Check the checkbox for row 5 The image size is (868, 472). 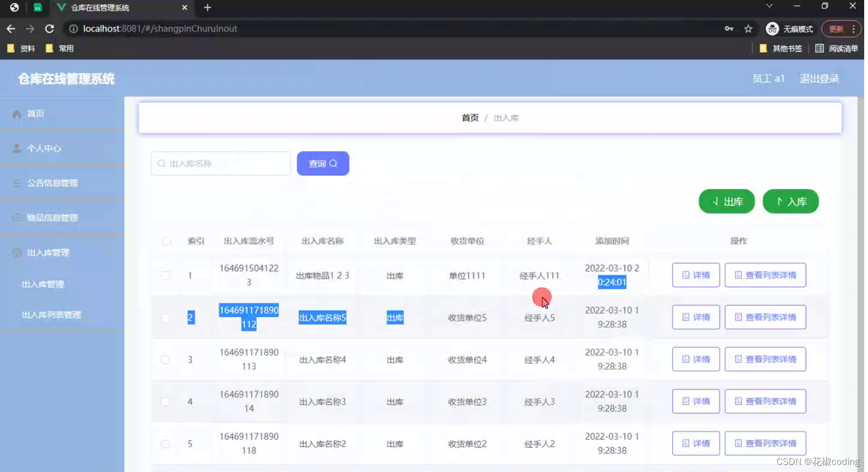tap(165, 444)
